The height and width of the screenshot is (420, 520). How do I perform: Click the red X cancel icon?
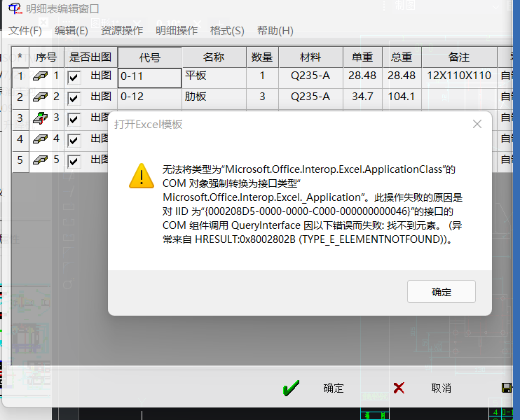click(399, 388)
